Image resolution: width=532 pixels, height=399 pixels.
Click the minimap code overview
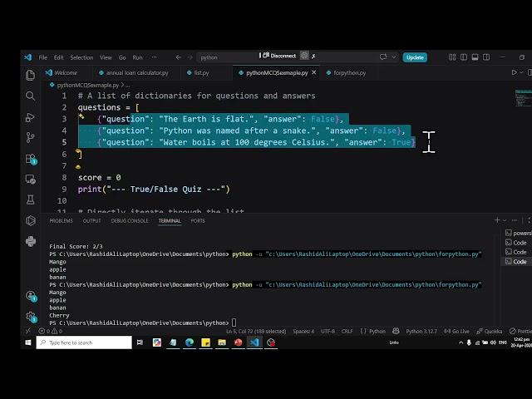[x=524, y=98]
